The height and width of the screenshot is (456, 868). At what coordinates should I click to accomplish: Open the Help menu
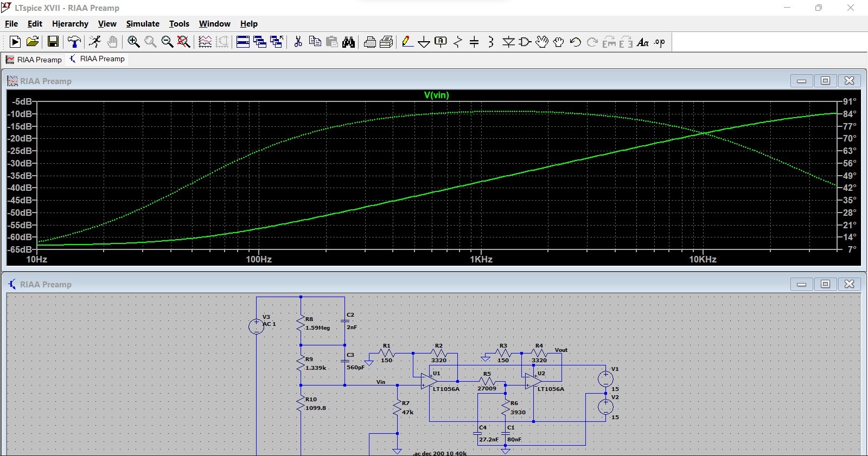pos(248,24)
